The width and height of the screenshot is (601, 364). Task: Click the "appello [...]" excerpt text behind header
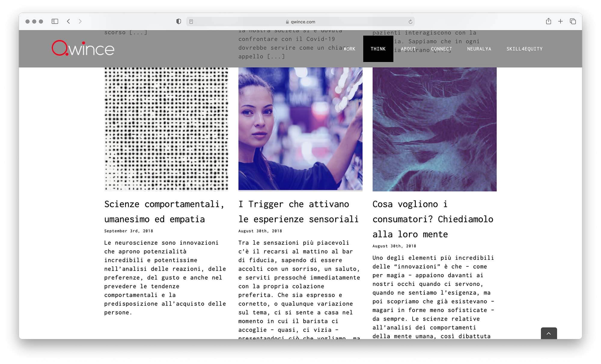261,56
